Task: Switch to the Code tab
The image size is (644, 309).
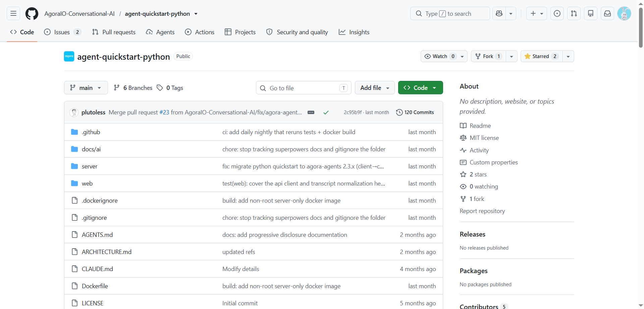Action: (x=22, y=32)
